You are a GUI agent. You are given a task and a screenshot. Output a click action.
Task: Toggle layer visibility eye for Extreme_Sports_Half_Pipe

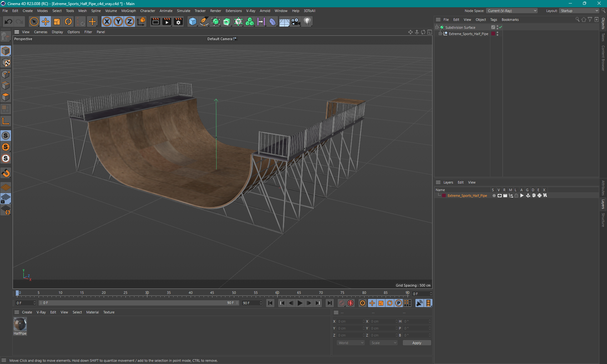click(500, 196)
